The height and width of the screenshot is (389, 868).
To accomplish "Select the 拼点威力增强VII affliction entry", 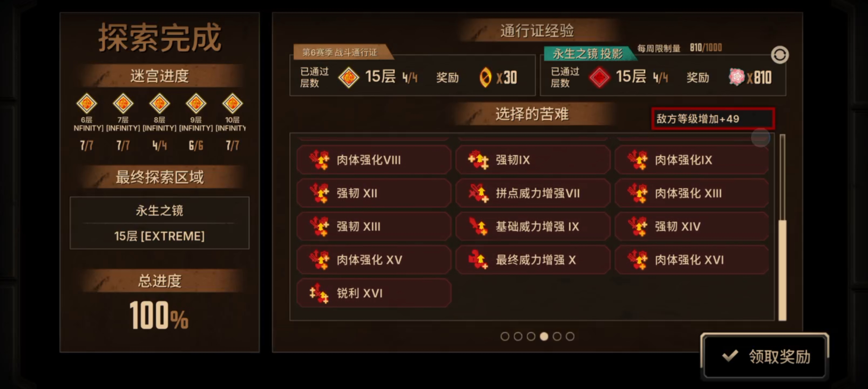I will [533, 193].
